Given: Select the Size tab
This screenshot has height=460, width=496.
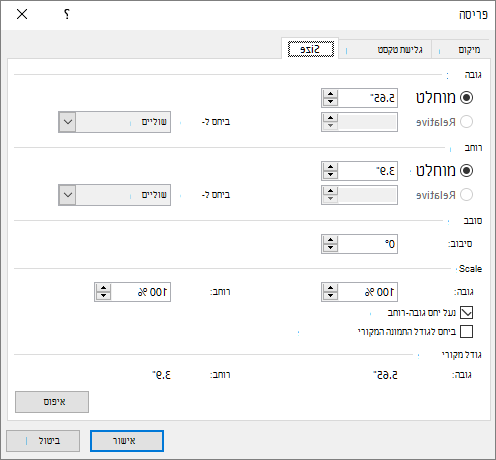Looking at the screenshot, I should click(310, 49).
